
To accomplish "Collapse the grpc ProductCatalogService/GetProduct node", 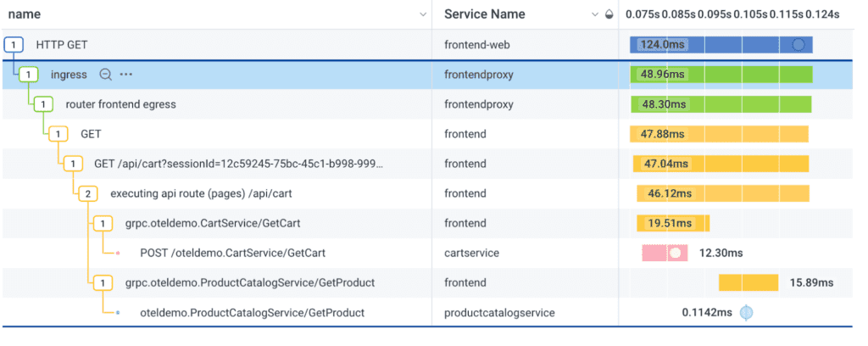I will 103,282.
